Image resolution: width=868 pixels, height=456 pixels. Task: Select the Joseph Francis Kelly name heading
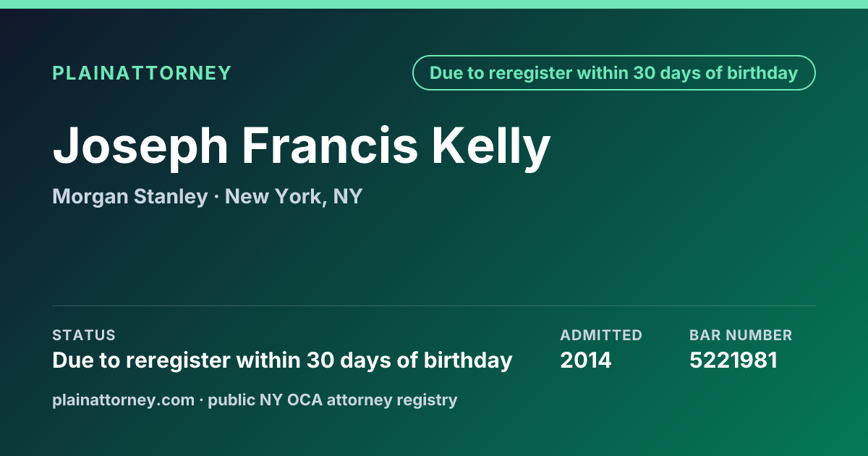[302, 147]
